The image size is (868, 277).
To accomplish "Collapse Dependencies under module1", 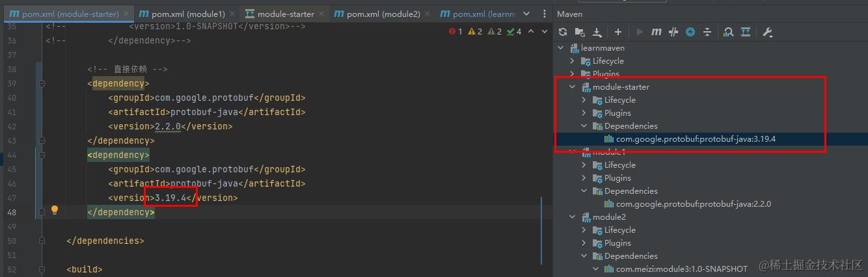I will pyautogui.click(x=584, y=191).
